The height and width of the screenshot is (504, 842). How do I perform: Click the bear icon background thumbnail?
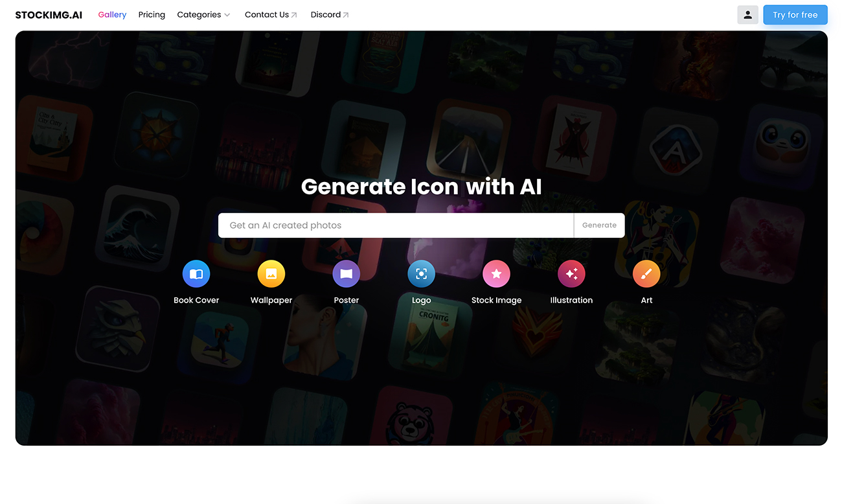coord(411,418)
